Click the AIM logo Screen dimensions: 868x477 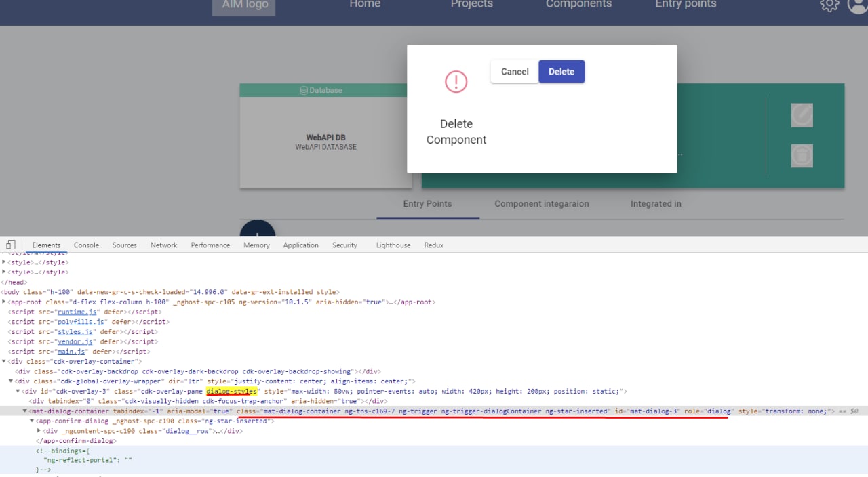tap(245, 5)
